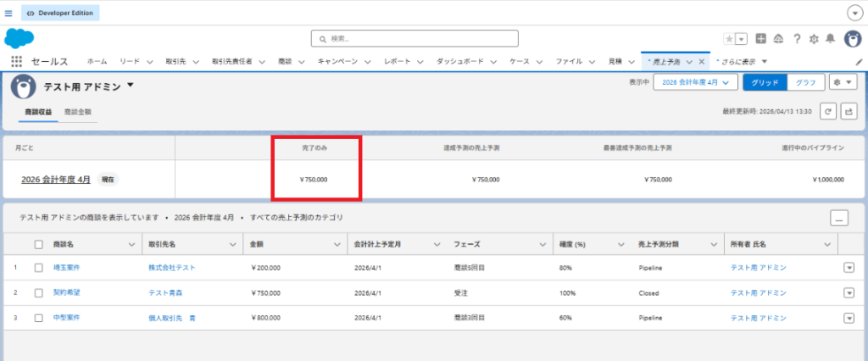
Task: Switch to the 商談金額 forecast type tab
Action: 78,112
